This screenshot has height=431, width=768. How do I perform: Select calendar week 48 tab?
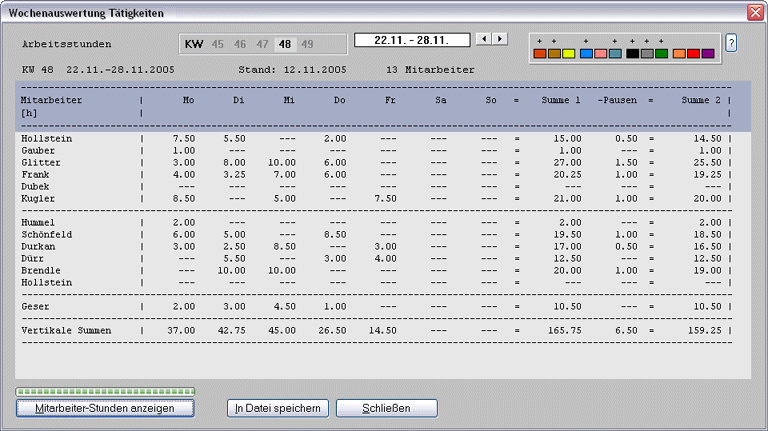(x=285, y=45)
